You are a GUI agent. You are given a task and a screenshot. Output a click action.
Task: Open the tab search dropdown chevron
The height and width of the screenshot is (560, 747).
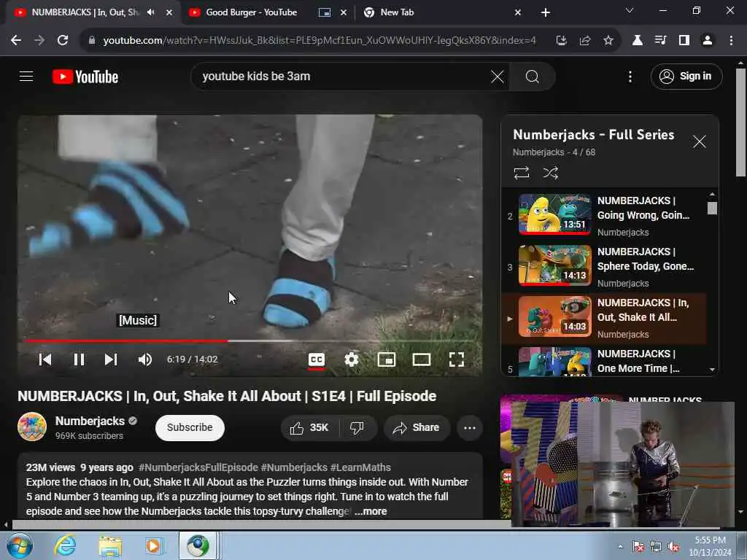tap(630, 10)
